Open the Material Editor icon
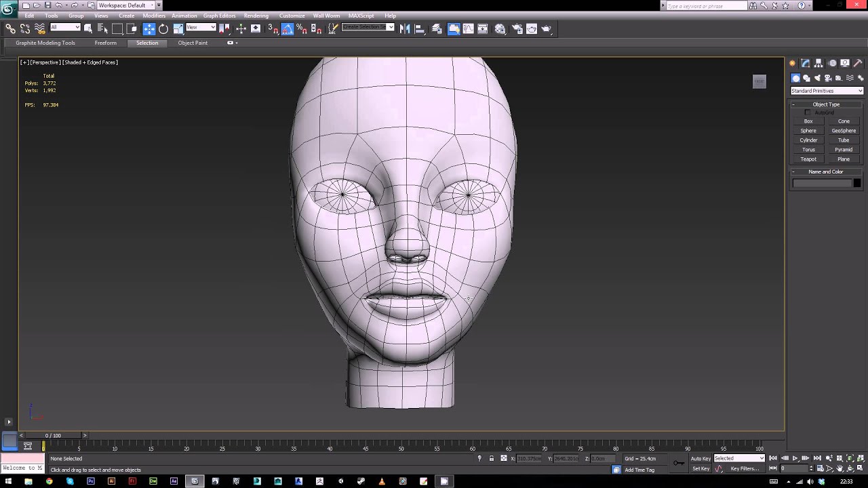Screen dimensions: 868x488 tap(500, 28)
